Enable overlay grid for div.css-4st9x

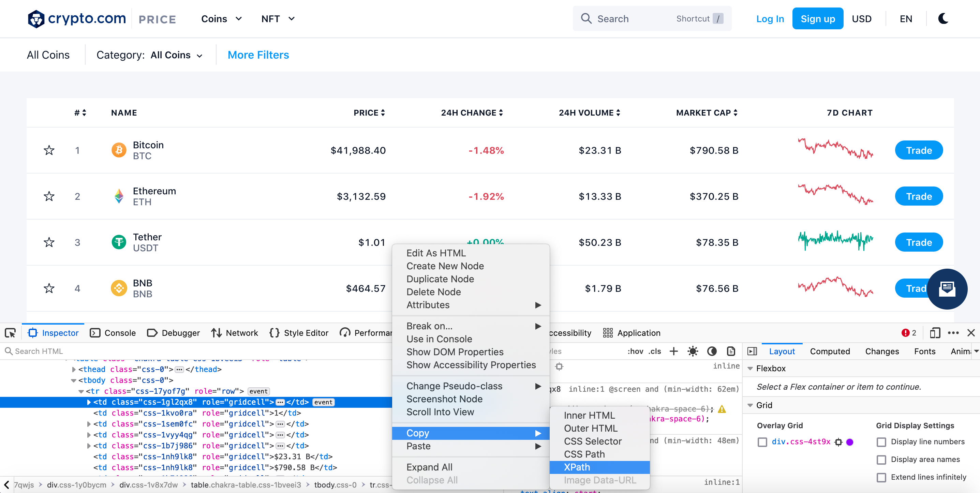pos(762,442)
